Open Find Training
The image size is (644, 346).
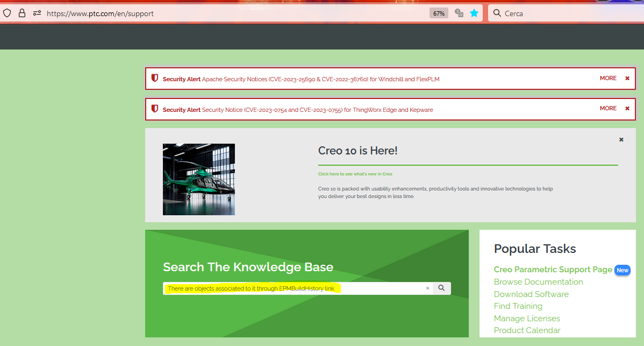(x=518, y=306)
